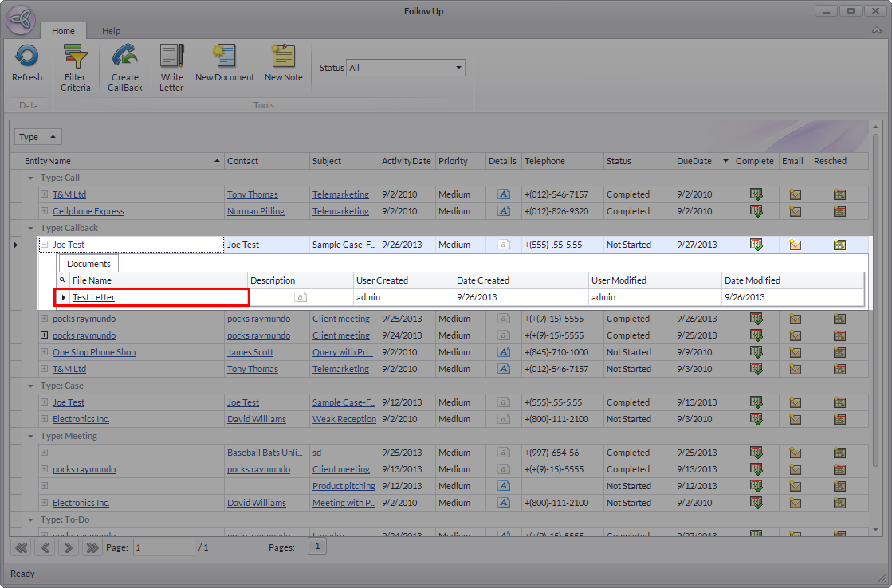892x588 pixels.
Task: Open the Filter Criteria tool
Action: [75, 57]
